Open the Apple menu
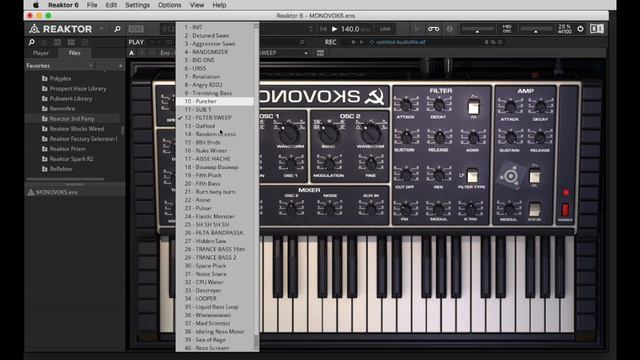The height and width of the screenshot is (360, 640). [36, 5]
